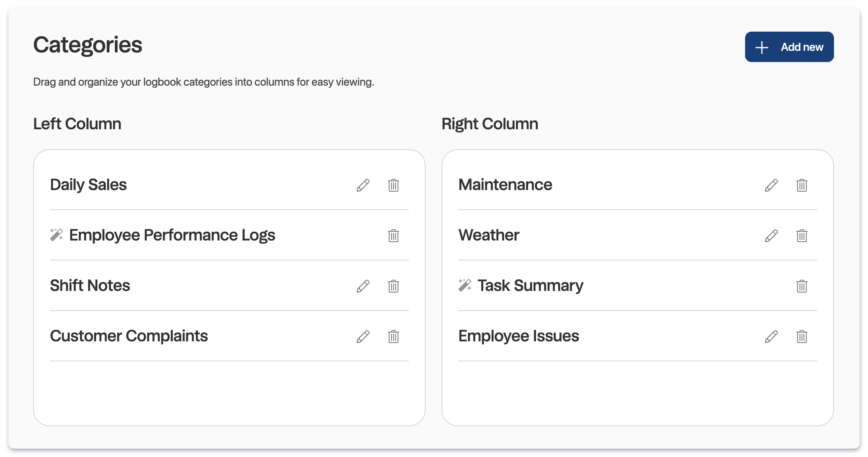The image size is (868, 457).
Task: Edit the Employee Issues category
Action: (771, 337)
